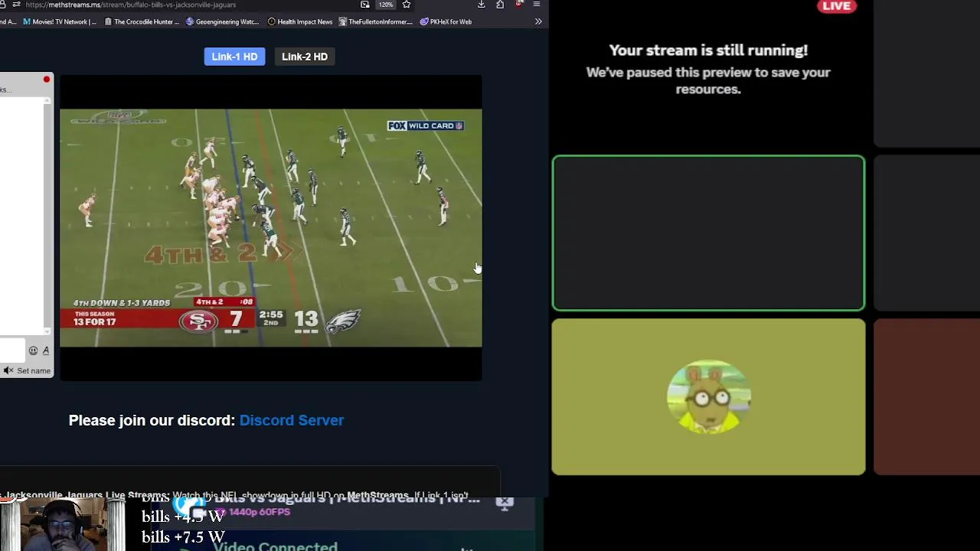Open the browser downloads icon
Image resolution: width=980 pixels, height=551 pixels.
coord(481,5)
